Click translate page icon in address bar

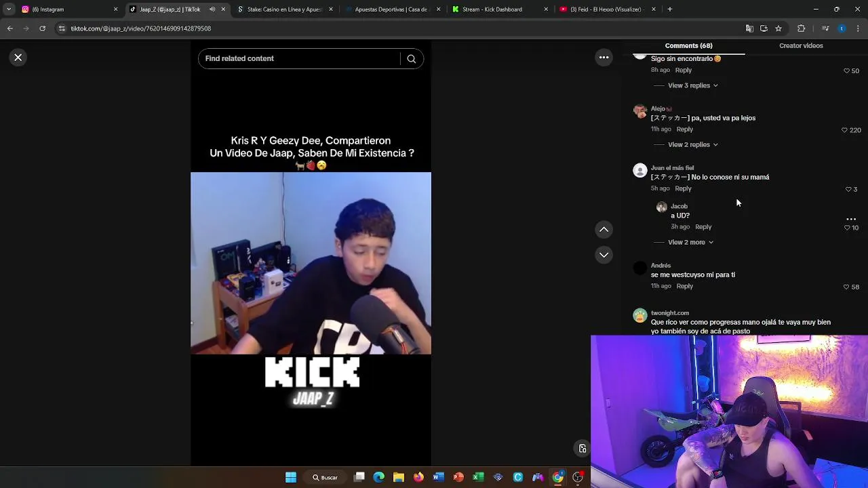coord(749,28)
